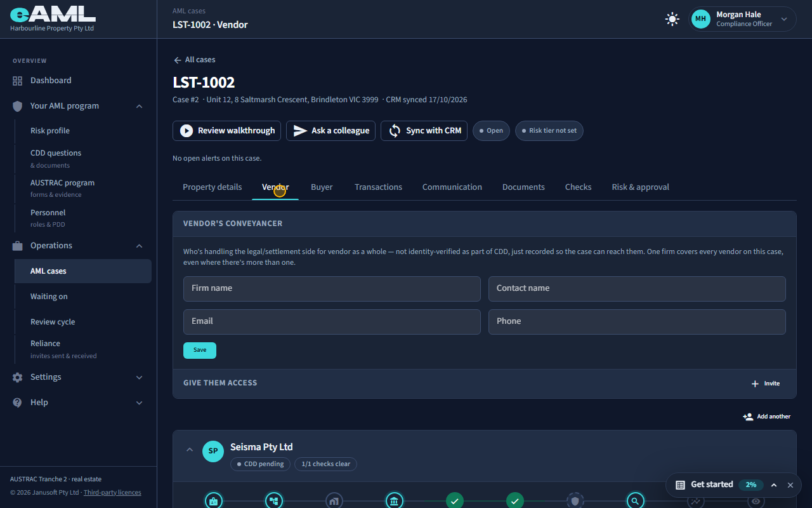812x508 pixels.
Task: Go back to All cases
Action: pyautogui.click(x=194, y=60)
